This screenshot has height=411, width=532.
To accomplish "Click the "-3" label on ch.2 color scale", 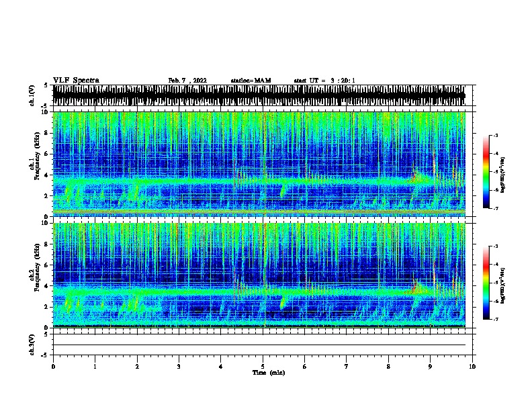I will [496, 246].
